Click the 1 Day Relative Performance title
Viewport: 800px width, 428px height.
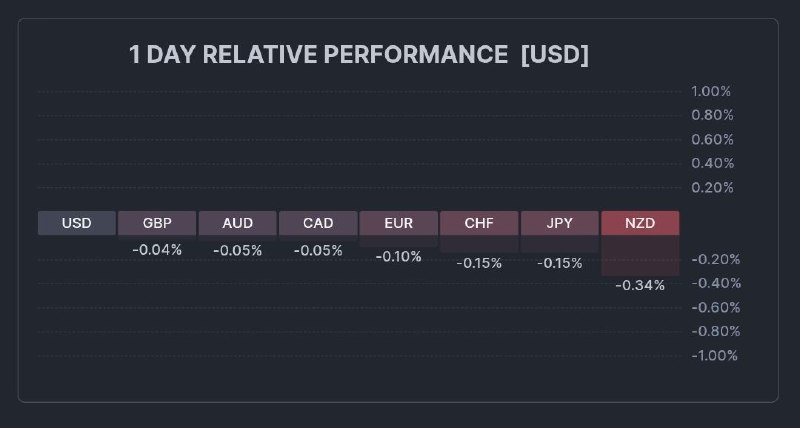coord(359,55)
